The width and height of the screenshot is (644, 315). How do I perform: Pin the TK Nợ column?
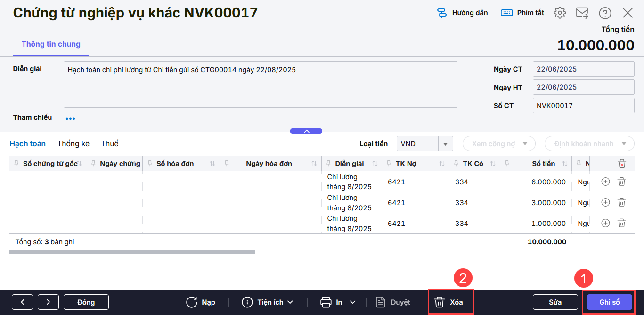pyautogui.click(x=389, y=164)
